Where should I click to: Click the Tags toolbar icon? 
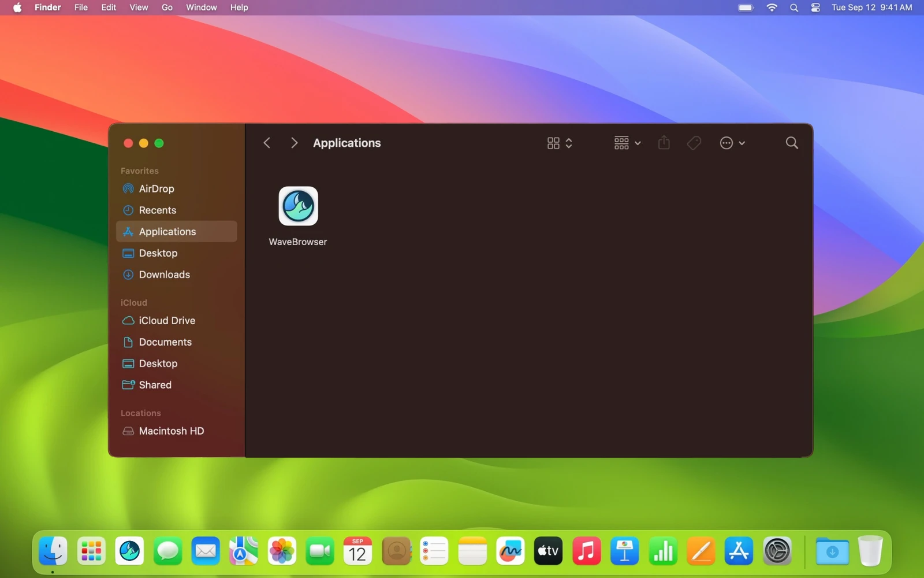pos(694,143)
